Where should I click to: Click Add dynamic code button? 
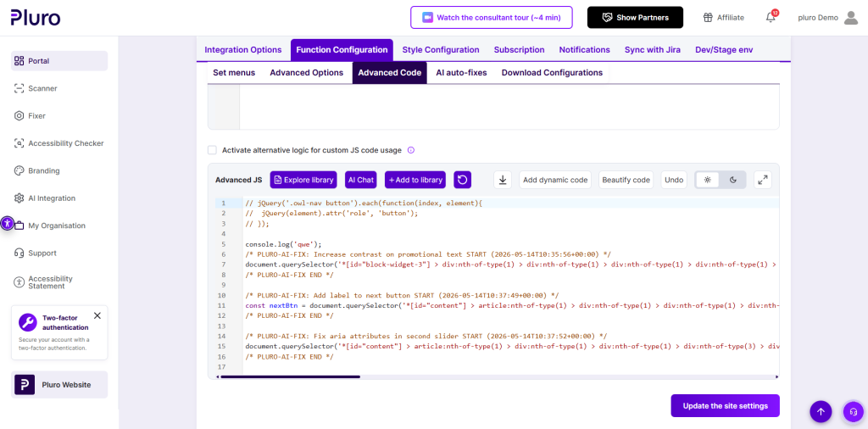click(555, 180)
